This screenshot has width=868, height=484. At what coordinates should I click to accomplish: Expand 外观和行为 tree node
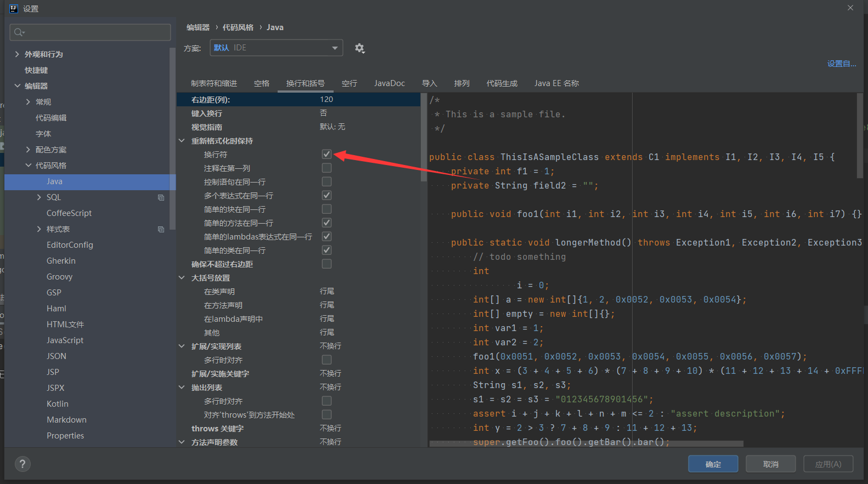click(x=17, y=54)
